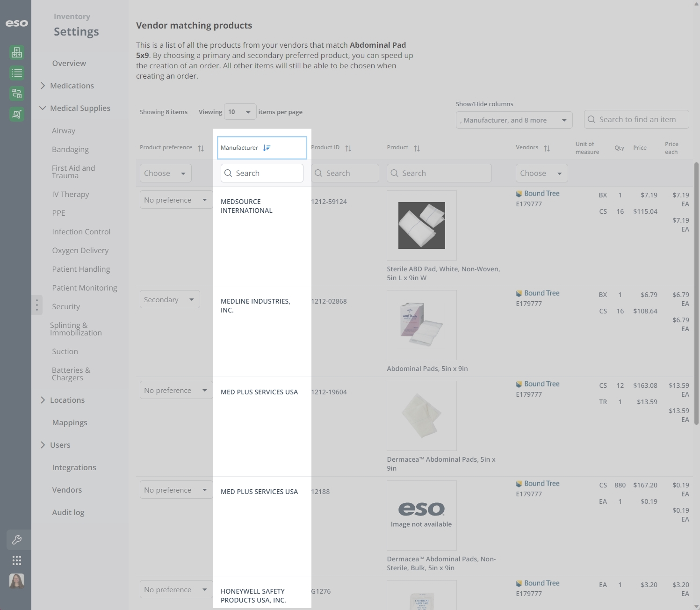700x610 pixels.
Task: Open the list view icon in left rail
Action: pos(17,73)
